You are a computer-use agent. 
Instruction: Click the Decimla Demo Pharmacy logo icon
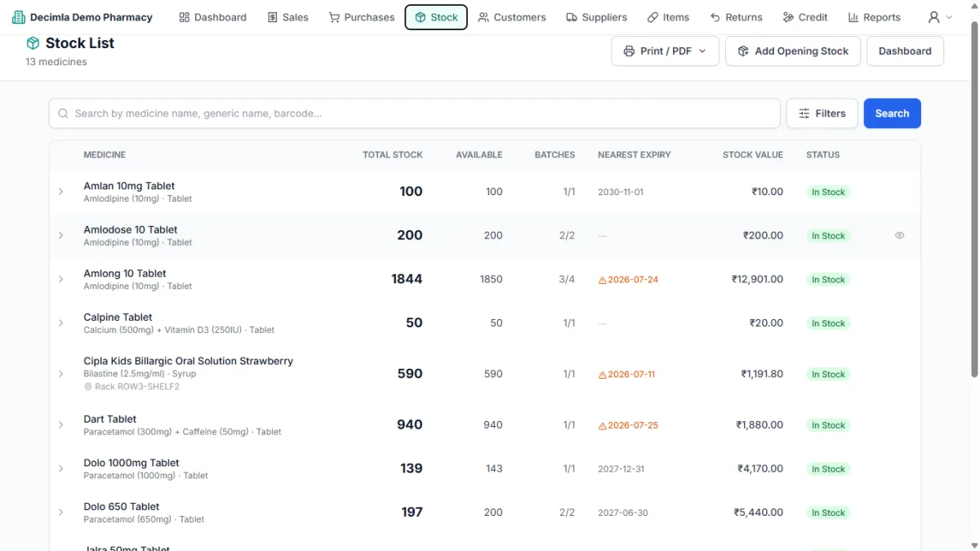(x=18, y=17)
